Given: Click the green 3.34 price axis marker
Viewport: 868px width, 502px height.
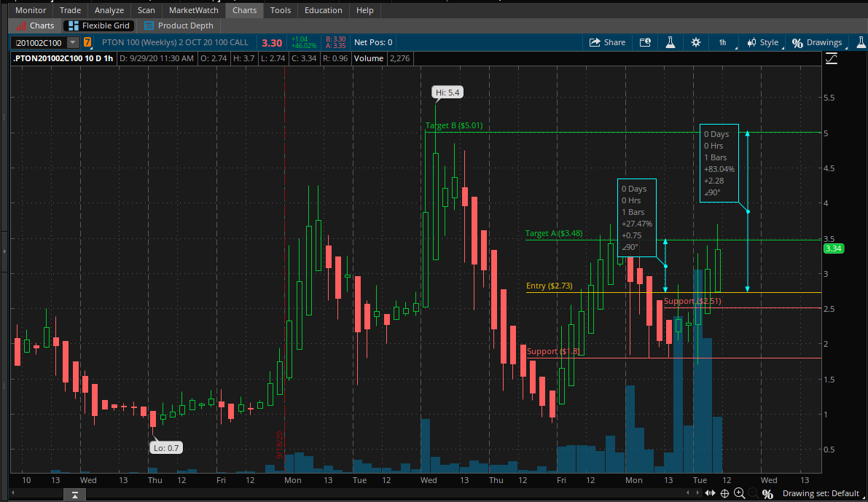Looking at the screenshot, I should pos(834,248).
